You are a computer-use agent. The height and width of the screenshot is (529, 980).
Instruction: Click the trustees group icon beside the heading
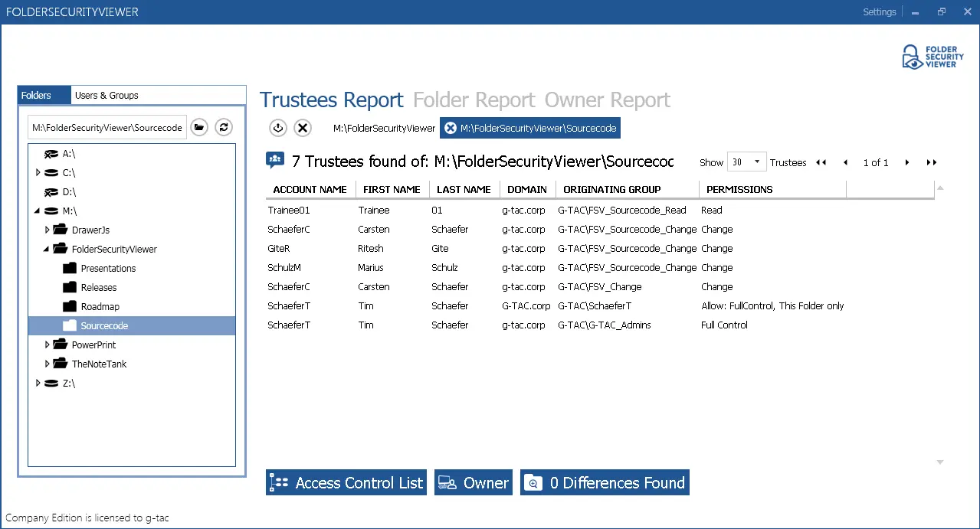tap(275, 160)
